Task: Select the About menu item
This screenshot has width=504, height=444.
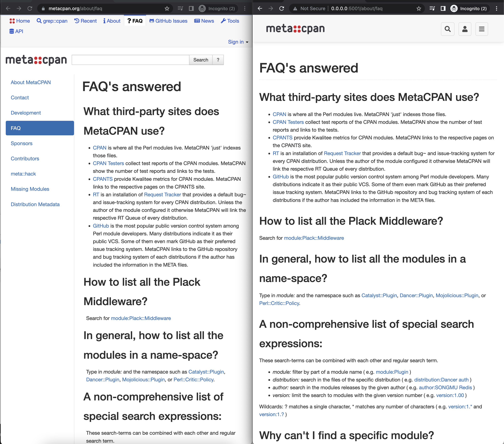Action: click(111, 21)
